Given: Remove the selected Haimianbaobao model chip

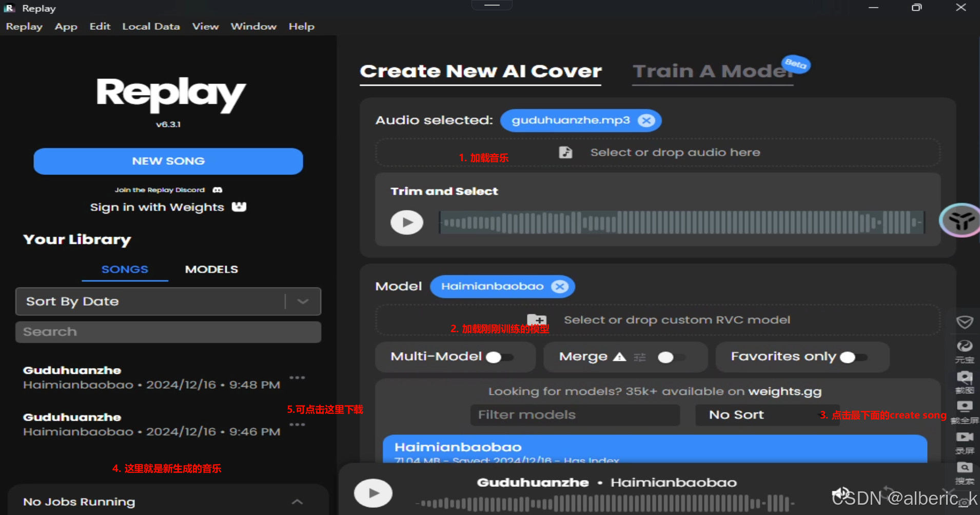Looking at the screenshot, I should (x=560, y=287).
